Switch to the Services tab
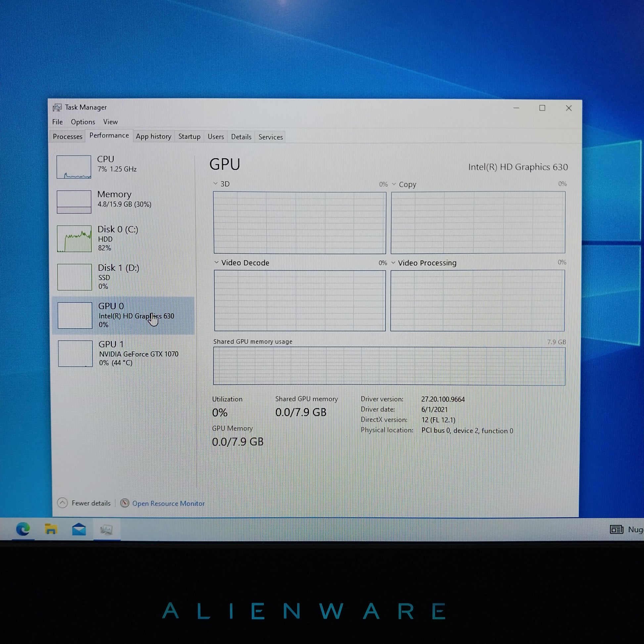 pyautogui.click(x=271, y=137)
